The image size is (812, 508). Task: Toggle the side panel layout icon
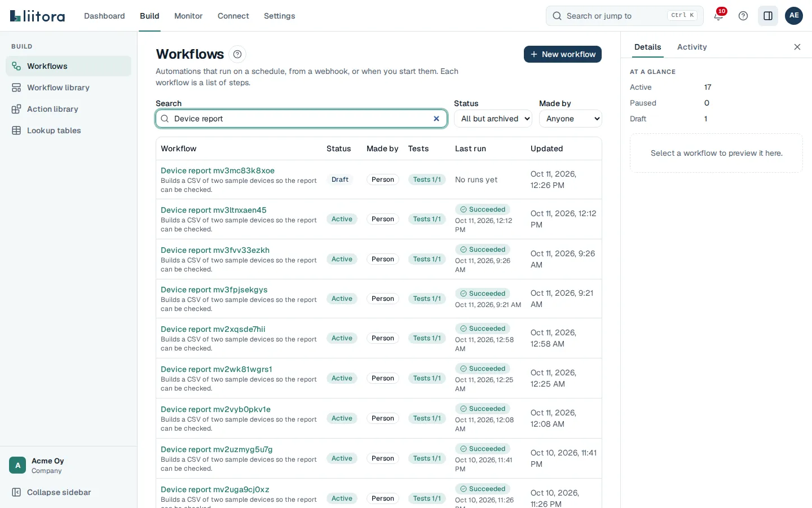coord(768,16)
